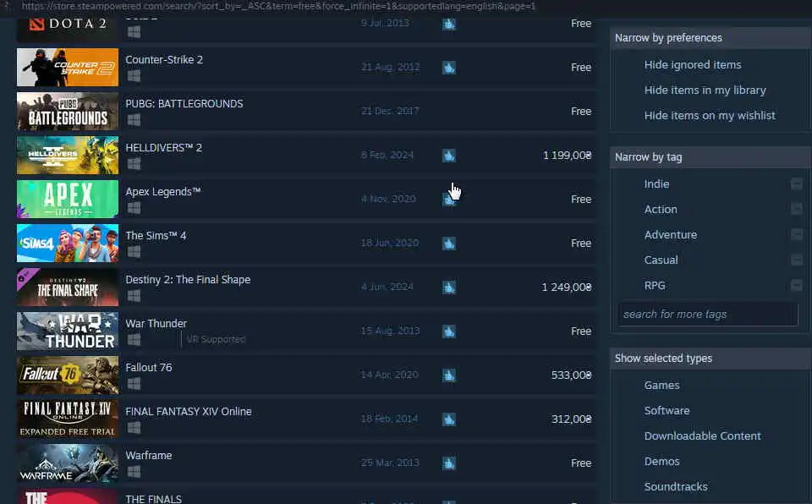Click the Windows icon in the Dota 2 row
This screenshot has width=812, height=504.
134,32
